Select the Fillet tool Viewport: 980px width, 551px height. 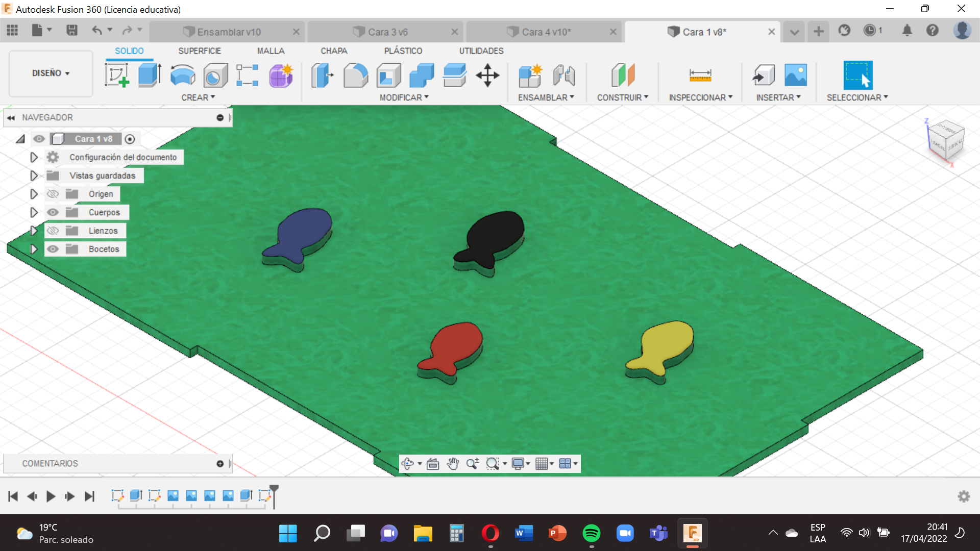[x=356, y=75]
